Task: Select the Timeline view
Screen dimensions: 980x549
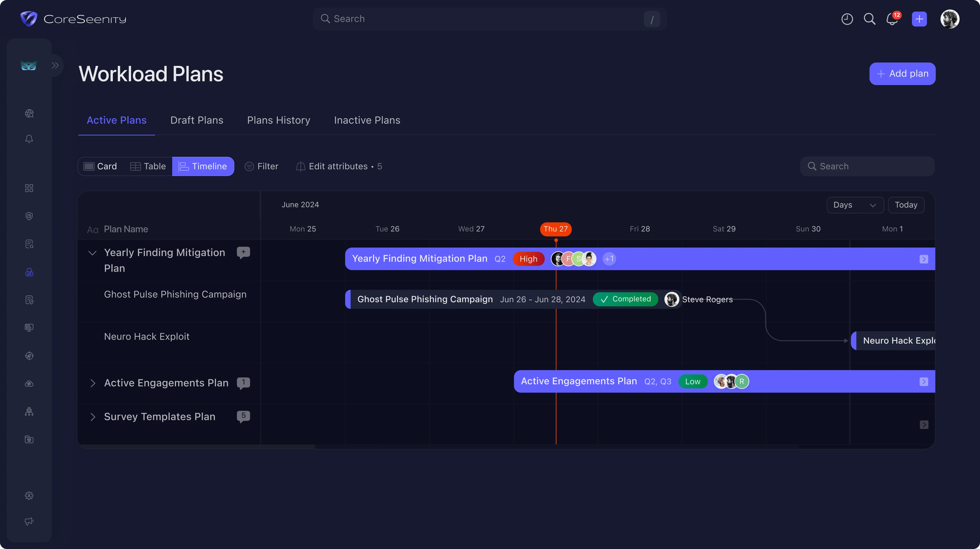Action: coord(203,166)
